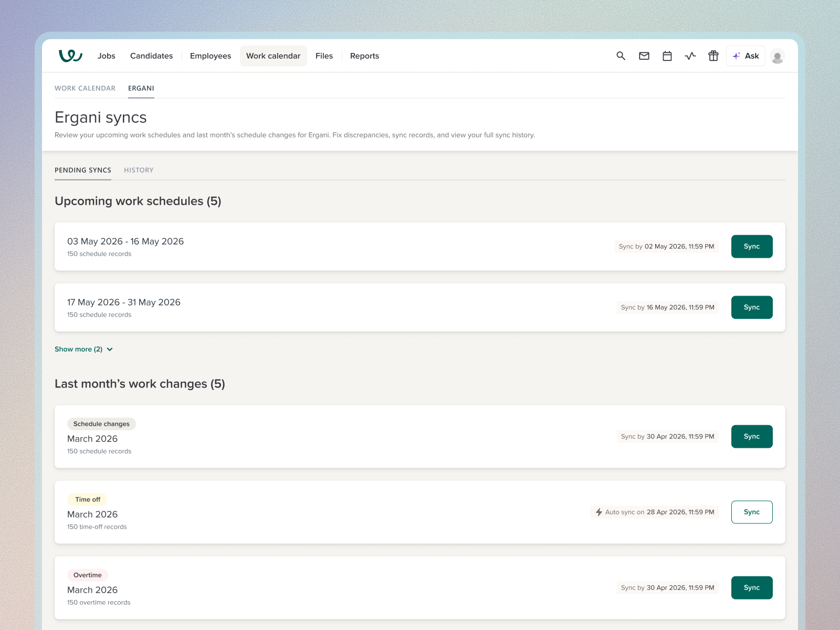Click the 'Ergani syncs' page heading

click(101, 118)
